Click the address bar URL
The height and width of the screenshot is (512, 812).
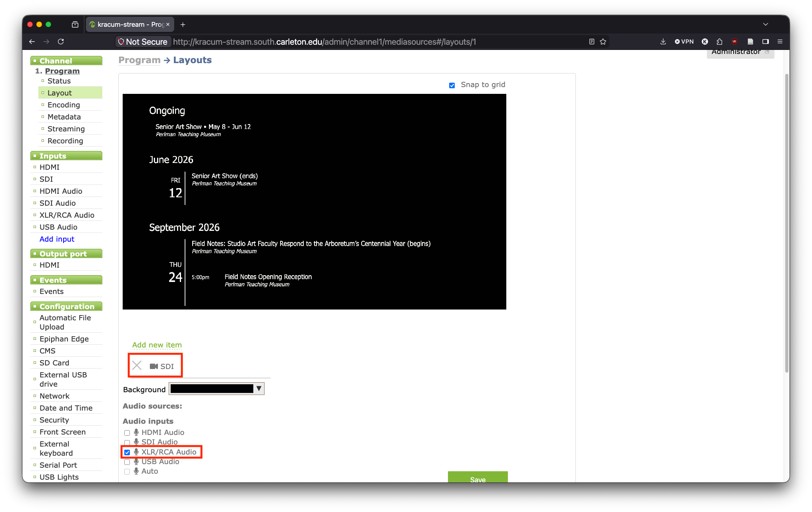click(x=324, y=42)
